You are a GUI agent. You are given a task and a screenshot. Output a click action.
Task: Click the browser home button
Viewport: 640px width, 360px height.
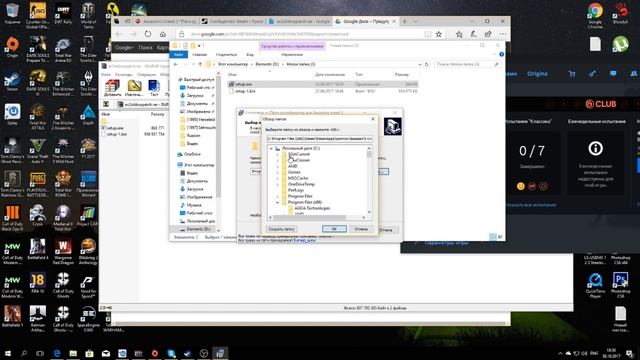pos(163,34)
